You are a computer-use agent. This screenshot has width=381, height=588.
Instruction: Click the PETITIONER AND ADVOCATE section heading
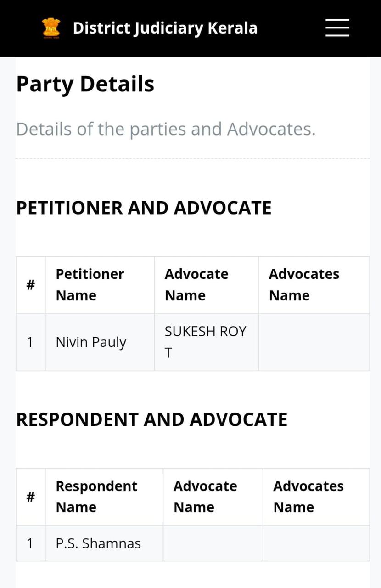click(x=144, y=208)
